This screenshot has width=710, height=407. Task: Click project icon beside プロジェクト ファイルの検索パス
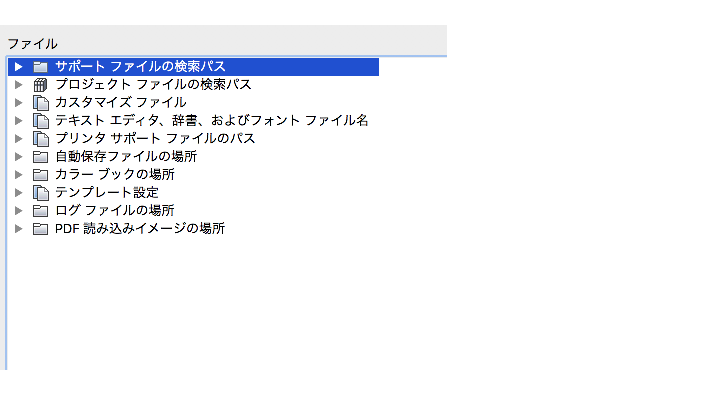click(40, 85)
